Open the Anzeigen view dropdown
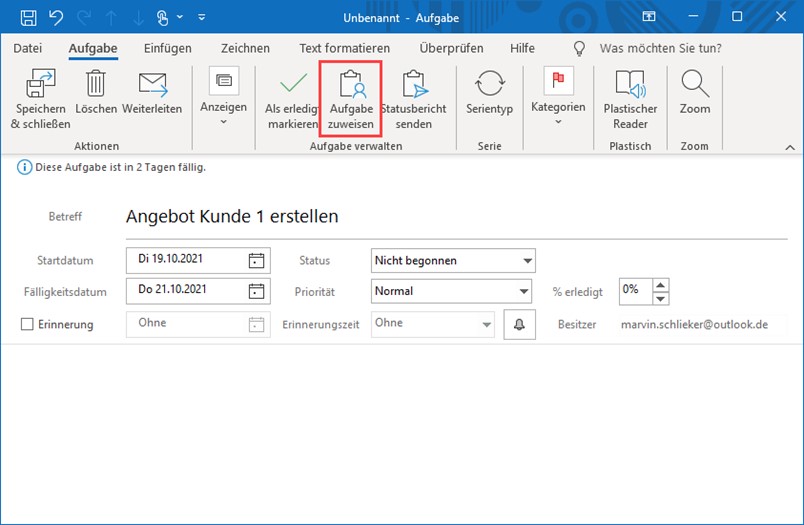The height and width of the screenshot is (525, 804). tap(224, 96)
